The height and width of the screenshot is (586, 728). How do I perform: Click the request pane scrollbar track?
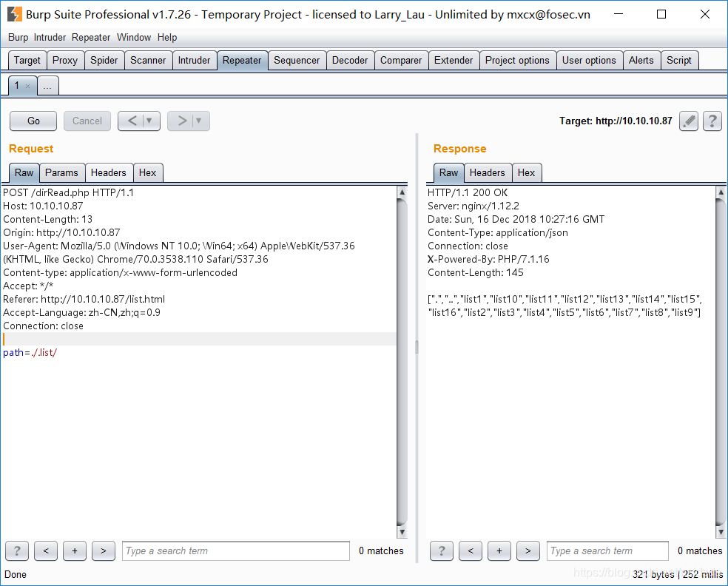pyautogui.click(x=402, y=363)
